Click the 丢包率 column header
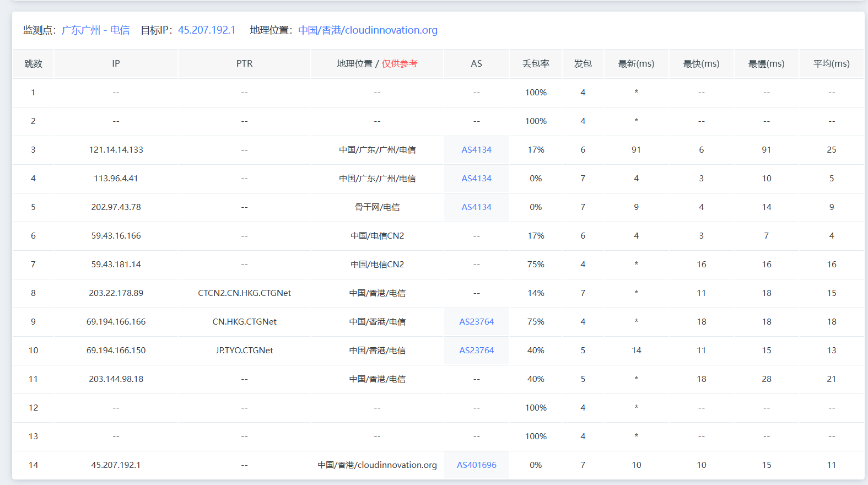 click(536, 64)
